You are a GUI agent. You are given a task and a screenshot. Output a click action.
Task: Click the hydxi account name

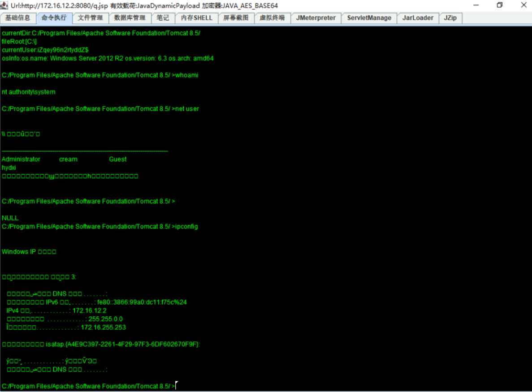[9, 168]
